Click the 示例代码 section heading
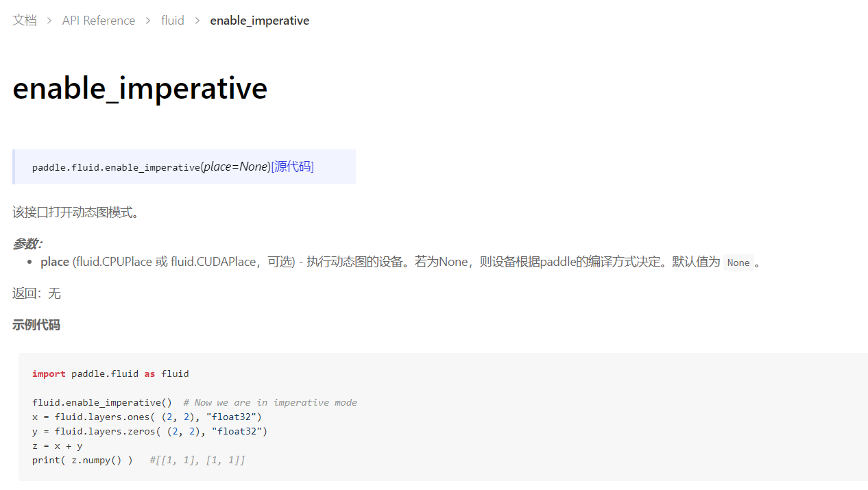Screen dimensions: 868x490 pyautogui.click(x=36, y=325)
